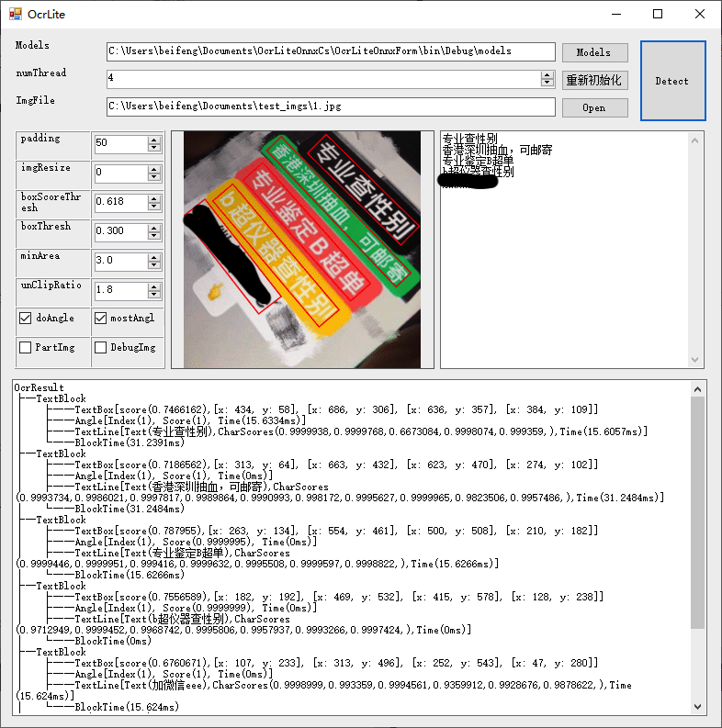
Task: Increase minArea value with up arrow
Action: coord(154,258)
